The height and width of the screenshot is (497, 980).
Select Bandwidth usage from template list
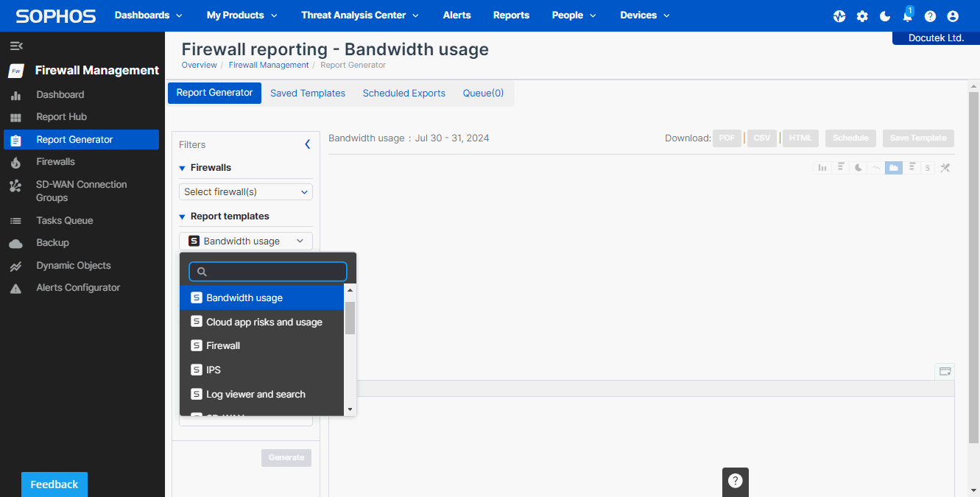point(262,297)
